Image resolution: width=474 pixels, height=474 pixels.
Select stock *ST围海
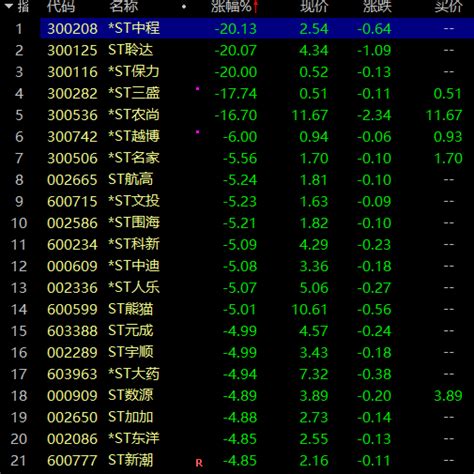click(134, 223)
